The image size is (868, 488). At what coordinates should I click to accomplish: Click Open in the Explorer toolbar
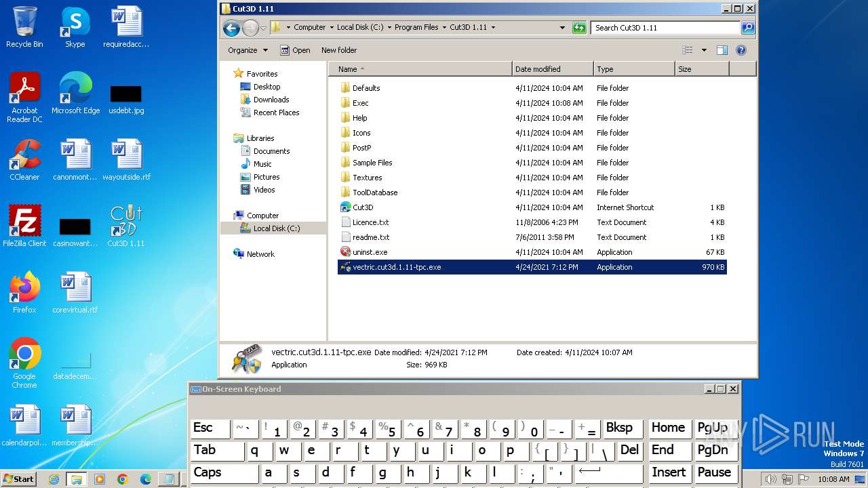296,50
